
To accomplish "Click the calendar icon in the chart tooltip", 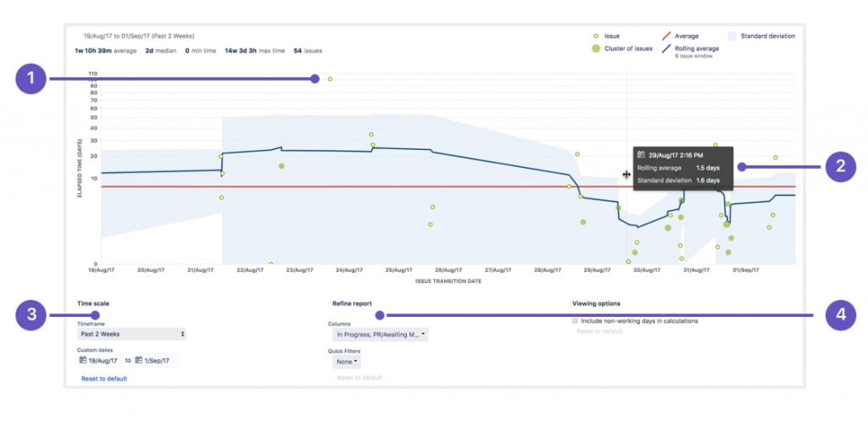I will click(x=642, y=155).
